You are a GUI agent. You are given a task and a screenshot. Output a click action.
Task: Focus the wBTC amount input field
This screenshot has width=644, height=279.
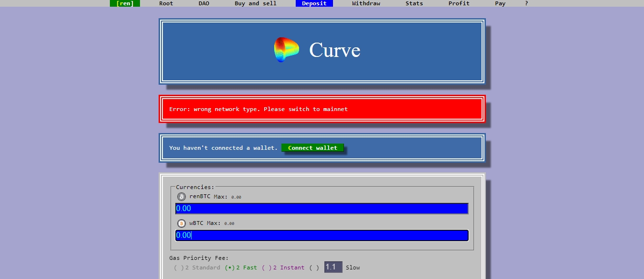[322, 235]
